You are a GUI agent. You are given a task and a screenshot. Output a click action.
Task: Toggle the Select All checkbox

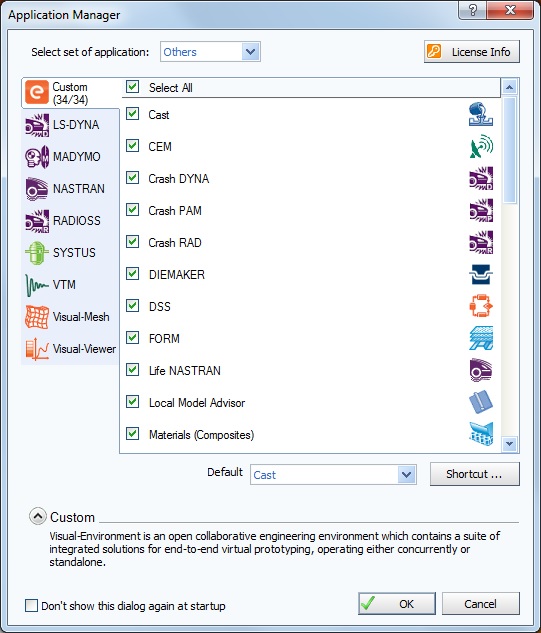[x=132, y=87]
